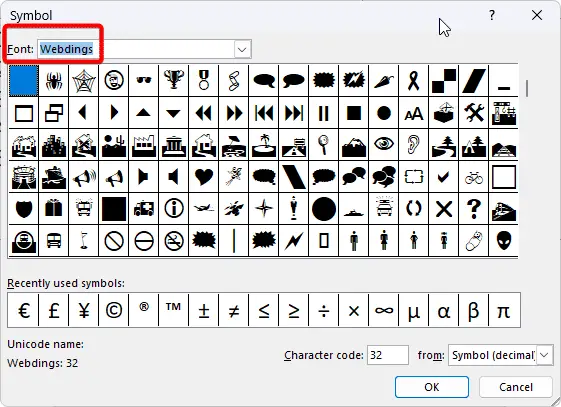The image size is (561, 407).
Task: Select the circled information i symbol
Action: (x=174, y=209)
